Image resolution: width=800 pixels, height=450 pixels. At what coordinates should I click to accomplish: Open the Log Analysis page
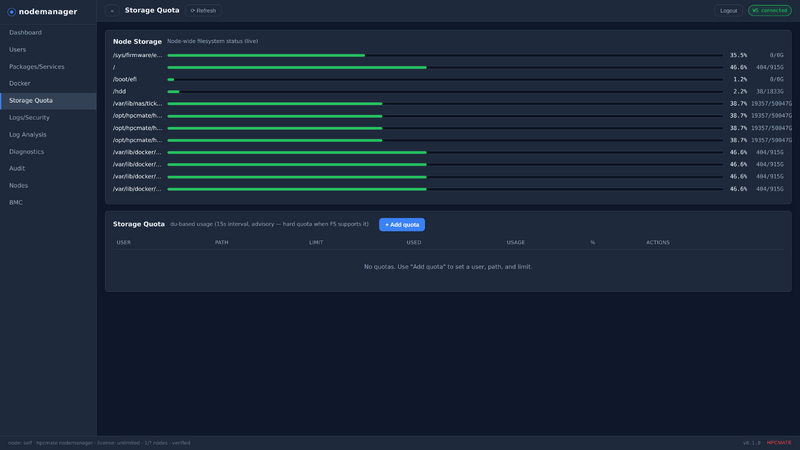pos(48,135)
